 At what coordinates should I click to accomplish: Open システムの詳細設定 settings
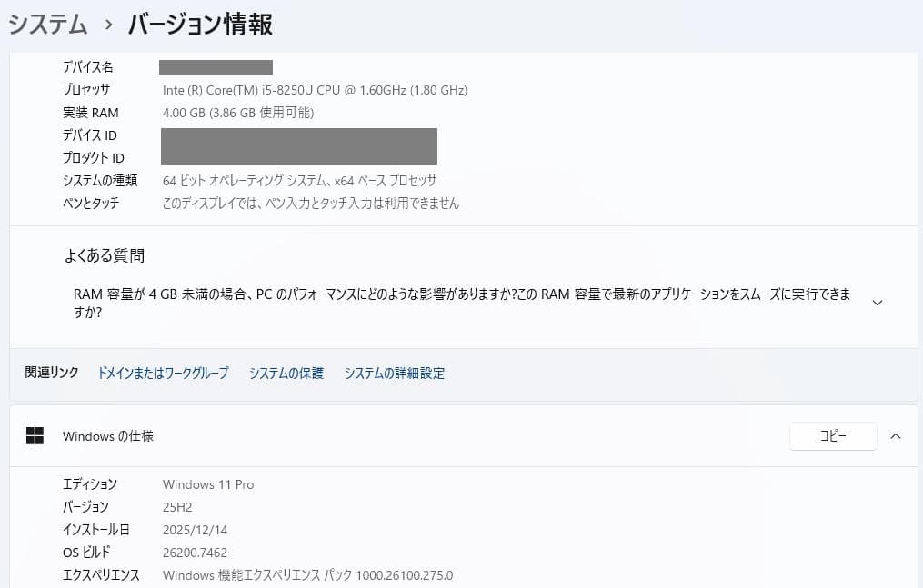[395, 373]
